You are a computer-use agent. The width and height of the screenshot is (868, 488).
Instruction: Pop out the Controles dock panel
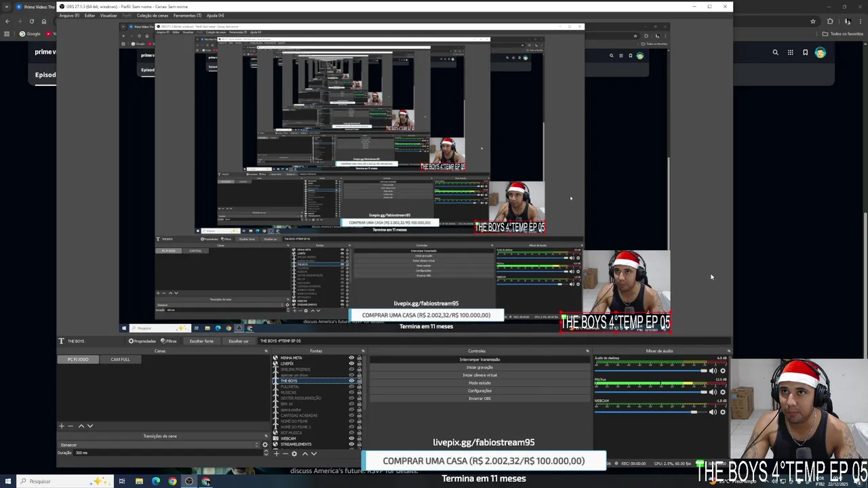pos(587,351)
